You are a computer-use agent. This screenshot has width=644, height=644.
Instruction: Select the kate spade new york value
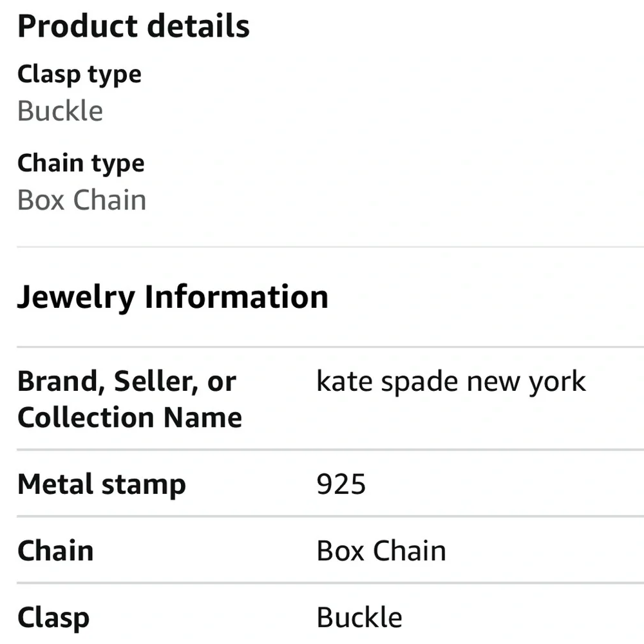coord(451,382)
